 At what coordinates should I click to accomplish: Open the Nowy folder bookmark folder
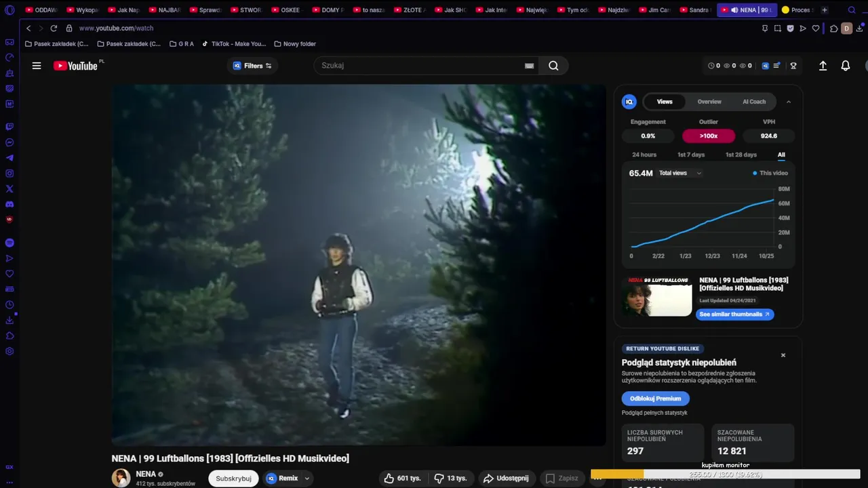(295, 44)
